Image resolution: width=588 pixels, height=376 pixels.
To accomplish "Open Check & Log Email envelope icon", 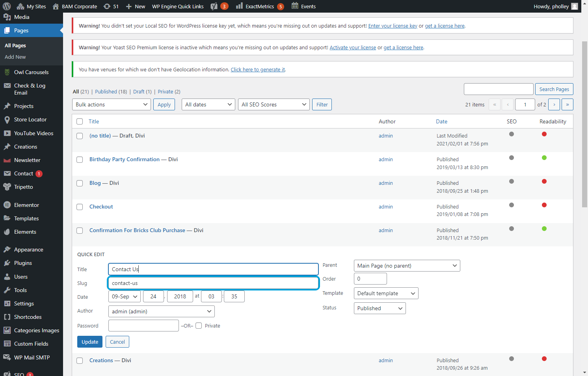I will 7,86.
